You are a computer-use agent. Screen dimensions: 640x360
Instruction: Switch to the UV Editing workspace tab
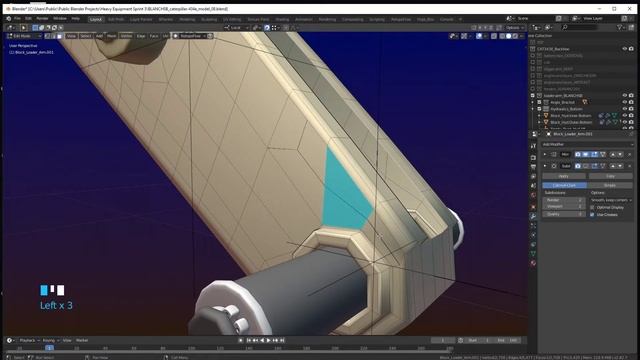pyautogui.click(x=232, y=19)
